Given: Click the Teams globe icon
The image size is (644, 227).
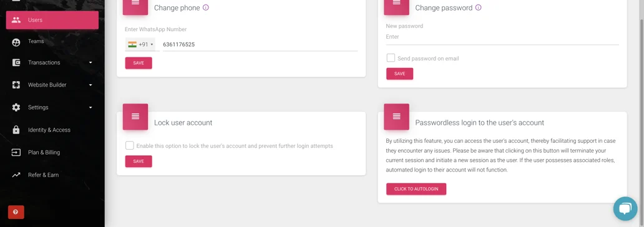Looking at the screenshot, I should point(16,42).
